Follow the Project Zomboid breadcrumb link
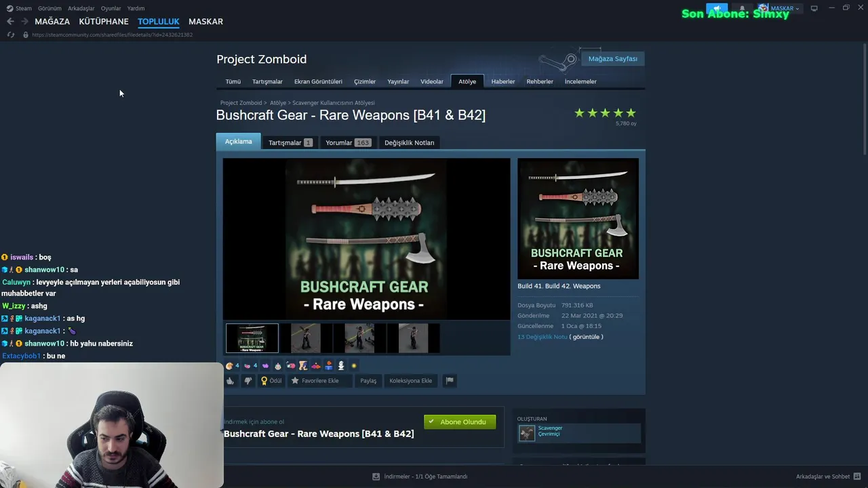 (x=241, y=103)
